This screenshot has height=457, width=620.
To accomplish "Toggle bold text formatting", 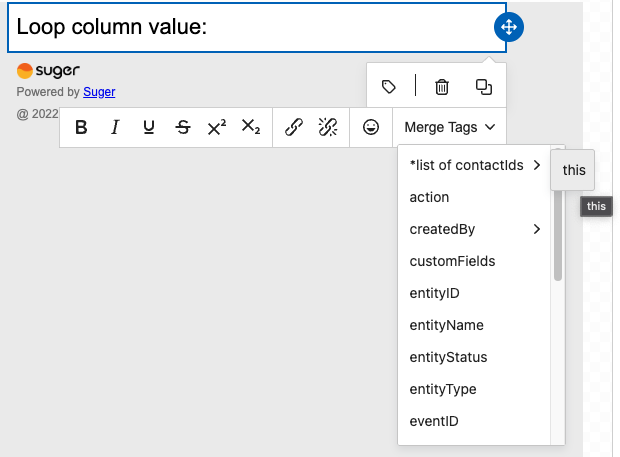I will (x=82, y=128).
